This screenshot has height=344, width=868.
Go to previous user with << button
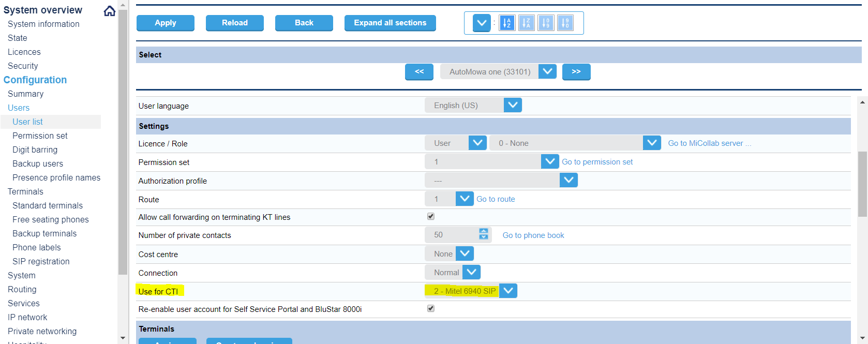point(419,72)
